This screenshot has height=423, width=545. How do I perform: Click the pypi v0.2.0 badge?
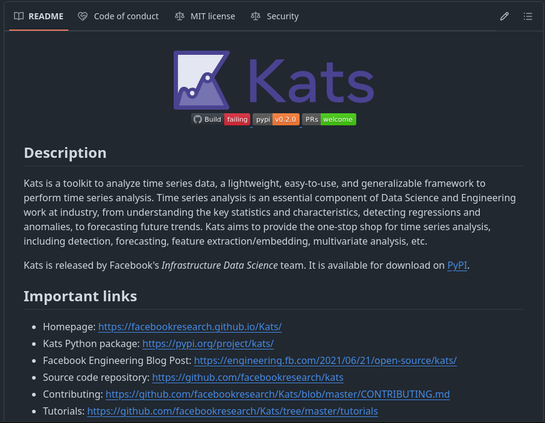click(x=276, y=119)
